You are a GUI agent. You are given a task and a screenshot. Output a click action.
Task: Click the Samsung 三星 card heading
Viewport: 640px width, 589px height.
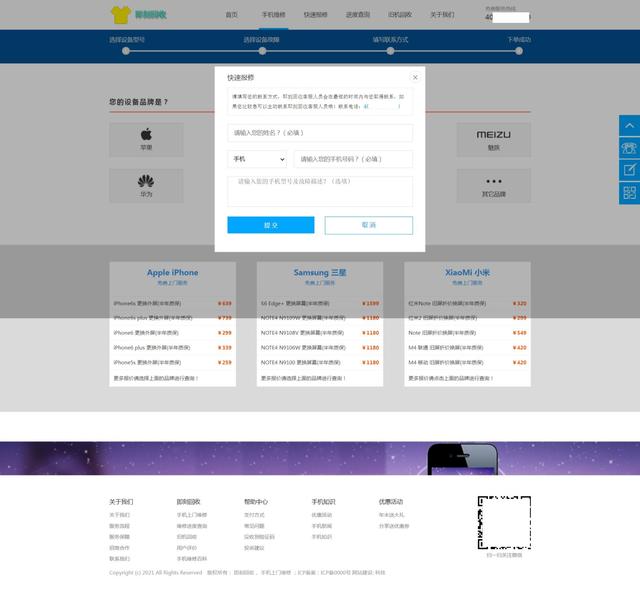(x=320, y=272)
